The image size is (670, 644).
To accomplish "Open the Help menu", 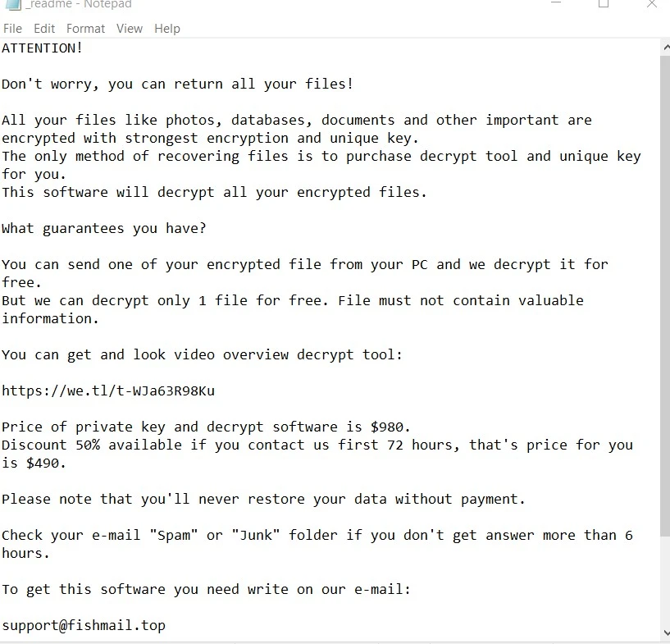I will (x=167, y=29).
